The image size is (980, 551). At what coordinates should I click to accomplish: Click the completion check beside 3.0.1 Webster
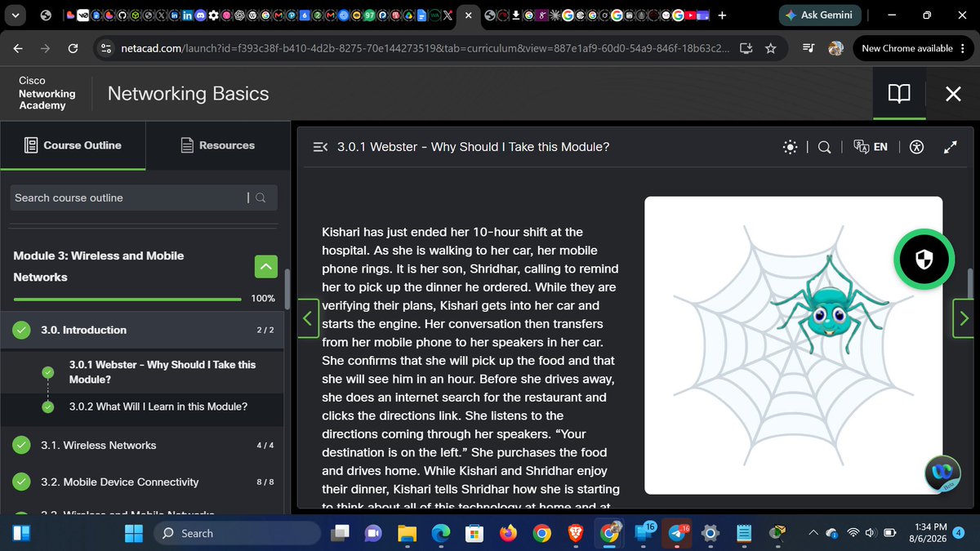click(x=47, y=372)
